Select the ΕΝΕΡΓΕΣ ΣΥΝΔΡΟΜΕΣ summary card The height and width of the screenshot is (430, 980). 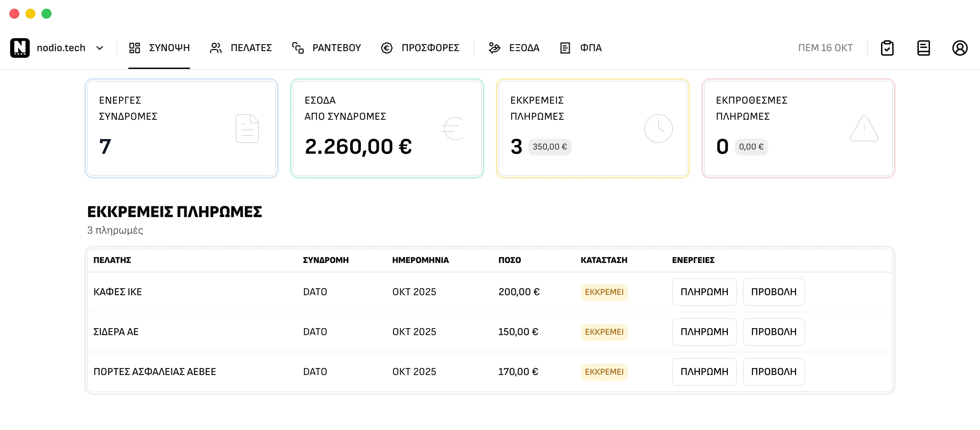pos(182,129)
